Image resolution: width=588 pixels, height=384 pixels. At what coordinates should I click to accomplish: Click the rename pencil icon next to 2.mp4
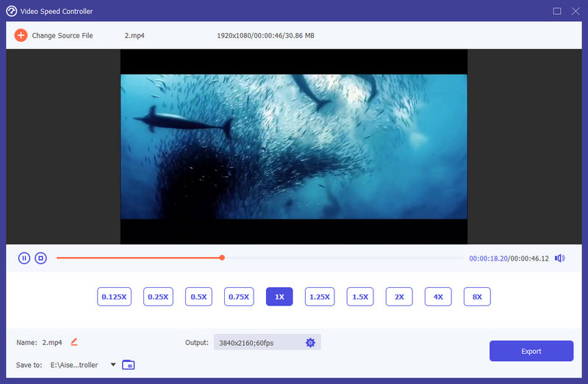(73, 342)
